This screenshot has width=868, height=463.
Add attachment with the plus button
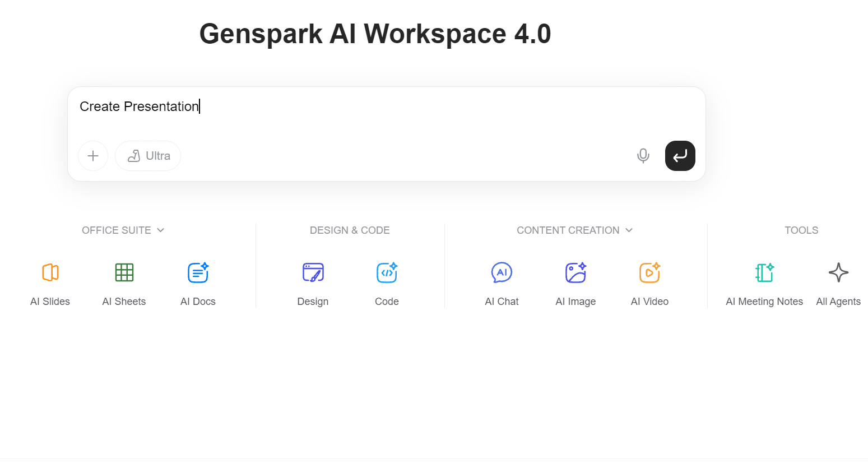[x=93, y=156]
